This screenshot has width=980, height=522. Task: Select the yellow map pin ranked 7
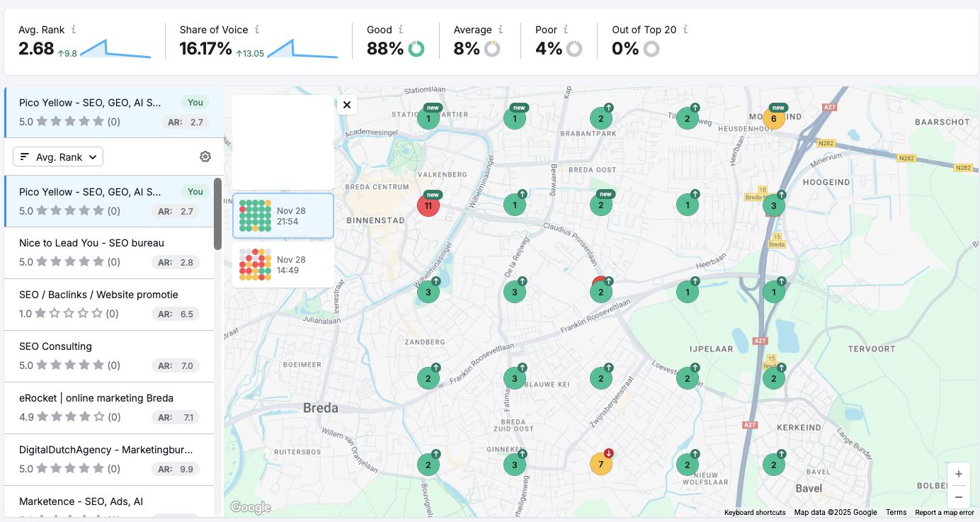[601, 463]
